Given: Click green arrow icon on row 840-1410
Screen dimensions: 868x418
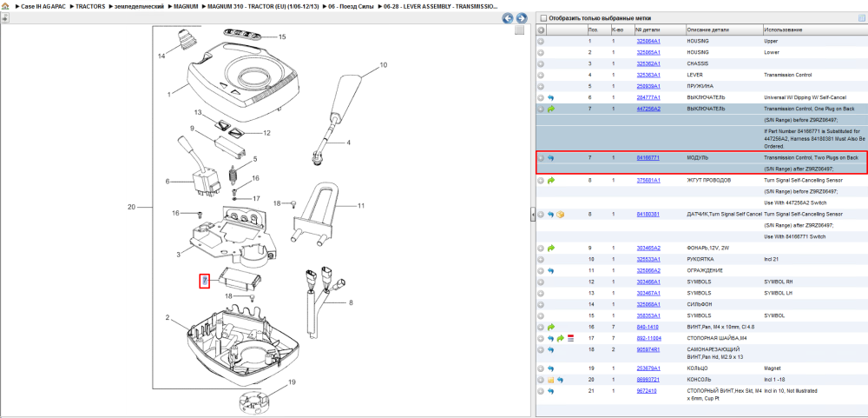Looking at the screenshot, I should click(x=551, y=327).
